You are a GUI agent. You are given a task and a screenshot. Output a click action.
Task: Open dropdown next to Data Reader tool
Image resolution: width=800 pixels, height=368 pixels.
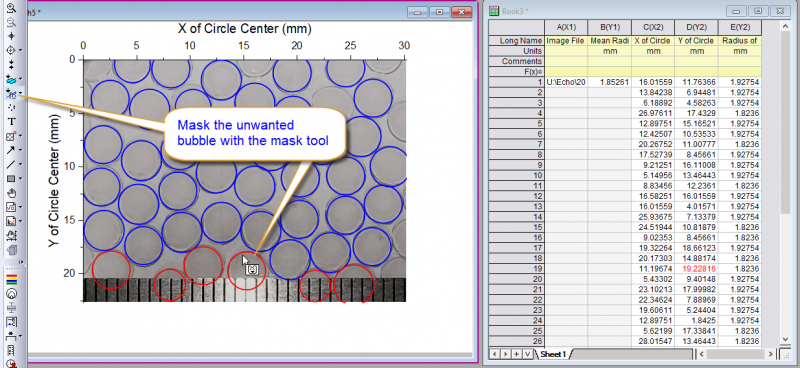(x=20, y=50)
